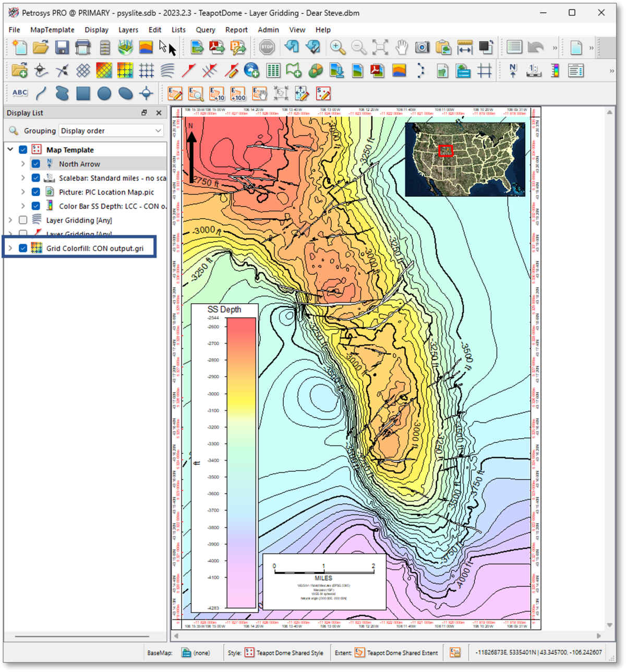Add a North Arrow using the toolbar icon
This screenshot has width=626, height=672.
point(512,69)
